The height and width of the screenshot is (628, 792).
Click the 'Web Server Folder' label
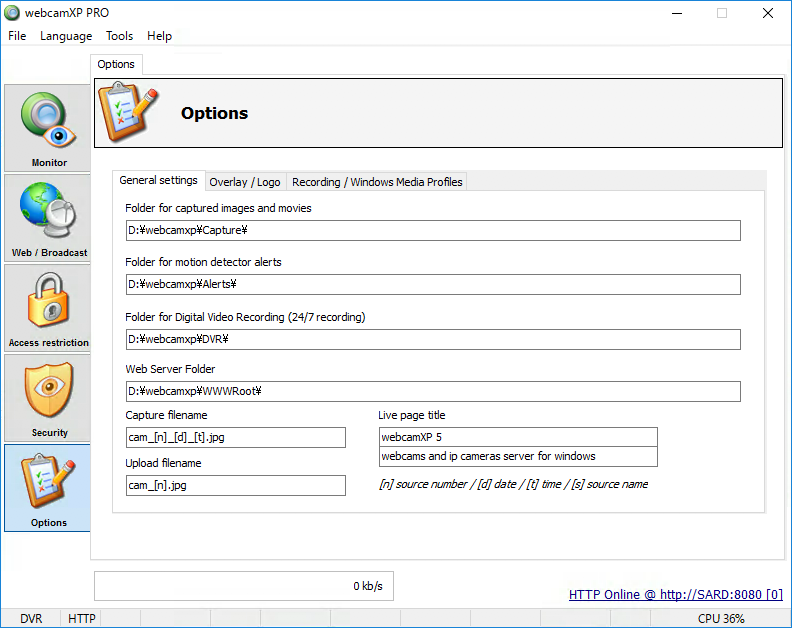(170, 369)
